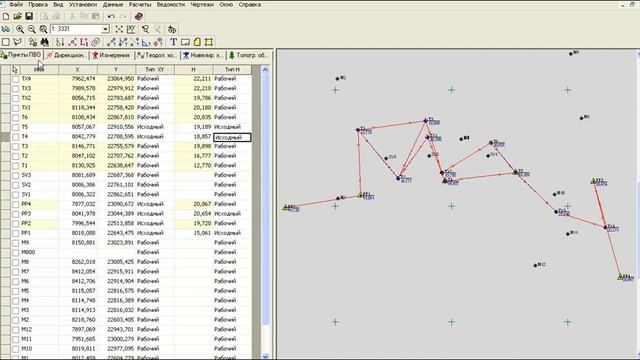Screen dimensions: 640x360
Task: Tick the checkbox for row T4
Action: tap(16, 137)
